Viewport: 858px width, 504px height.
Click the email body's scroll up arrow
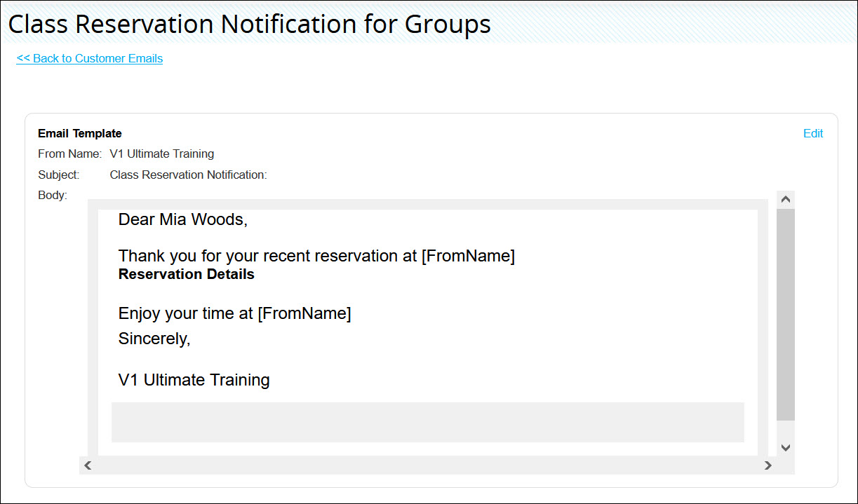click(786, 200)
